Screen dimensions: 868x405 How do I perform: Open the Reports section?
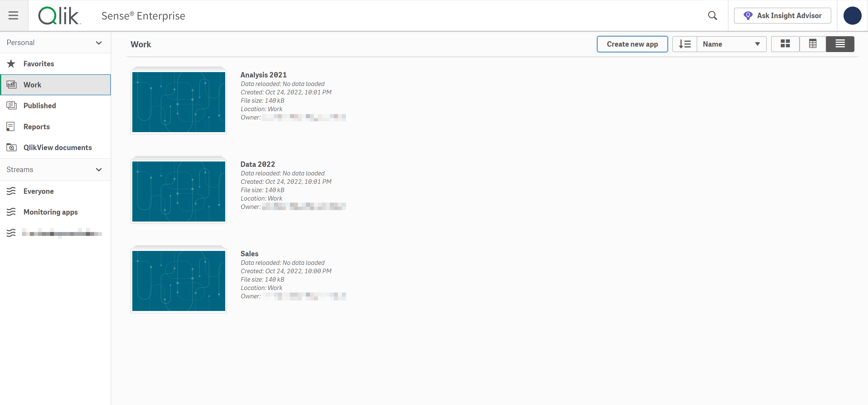(x=36, y=127)
